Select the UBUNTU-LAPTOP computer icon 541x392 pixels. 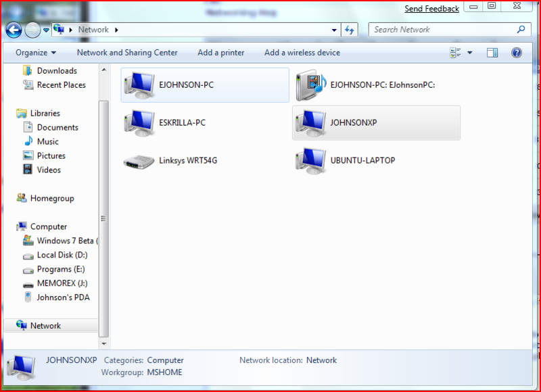click(x=310, y=161)
